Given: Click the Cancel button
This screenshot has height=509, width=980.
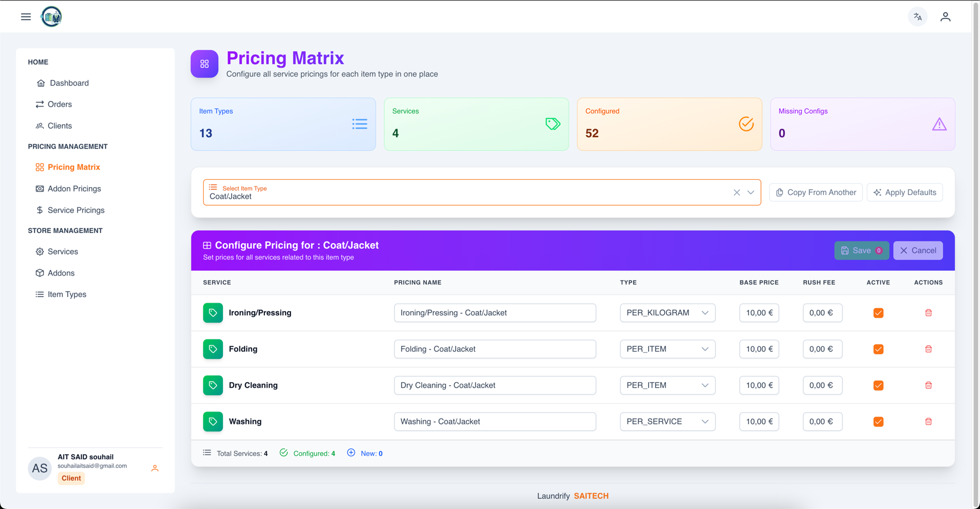Looking at the screenshot, I should 918,251.
